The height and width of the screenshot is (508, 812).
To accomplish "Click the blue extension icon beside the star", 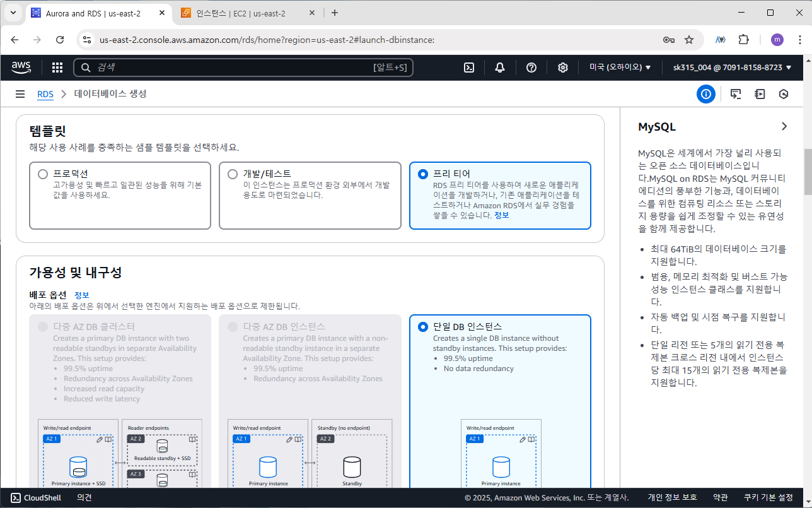I will coord(720,40).
